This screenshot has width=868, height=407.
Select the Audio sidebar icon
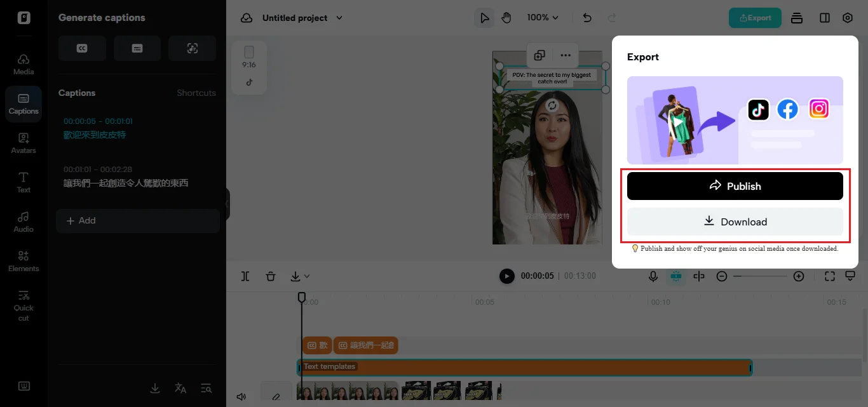coord(24,222)
